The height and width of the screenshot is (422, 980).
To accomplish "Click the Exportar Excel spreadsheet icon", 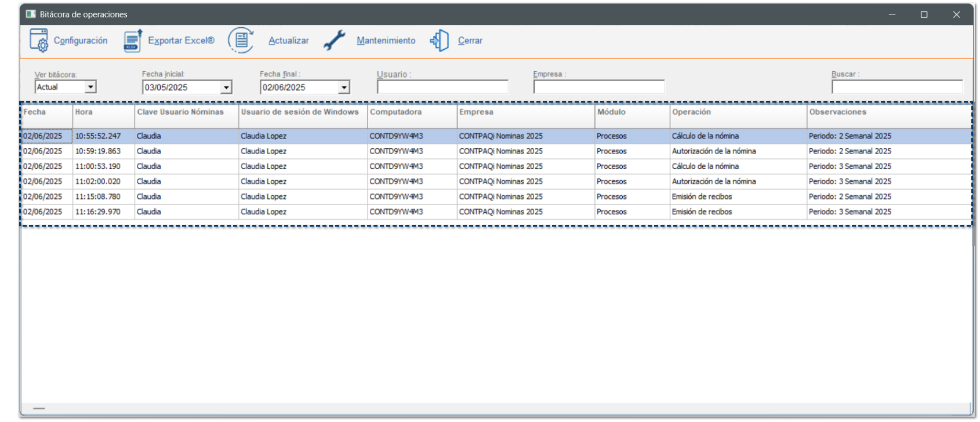I will [x=133, y=41].
